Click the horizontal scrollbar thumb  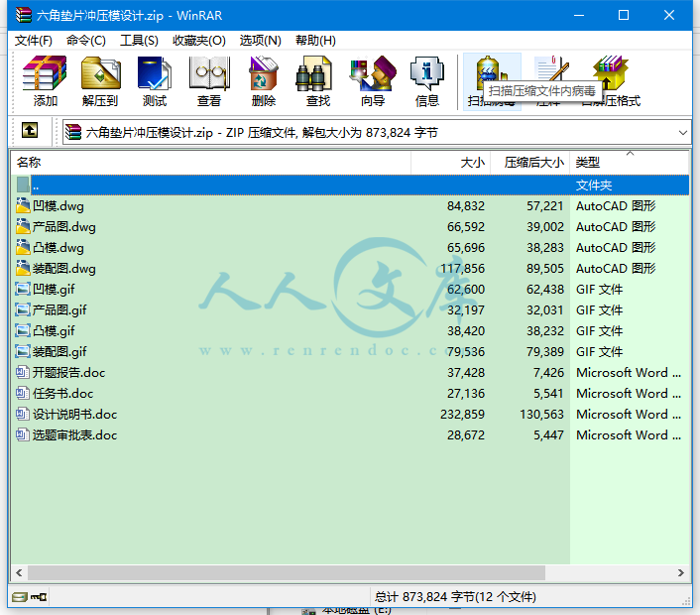pyautogui.click(x=287, y=572)
